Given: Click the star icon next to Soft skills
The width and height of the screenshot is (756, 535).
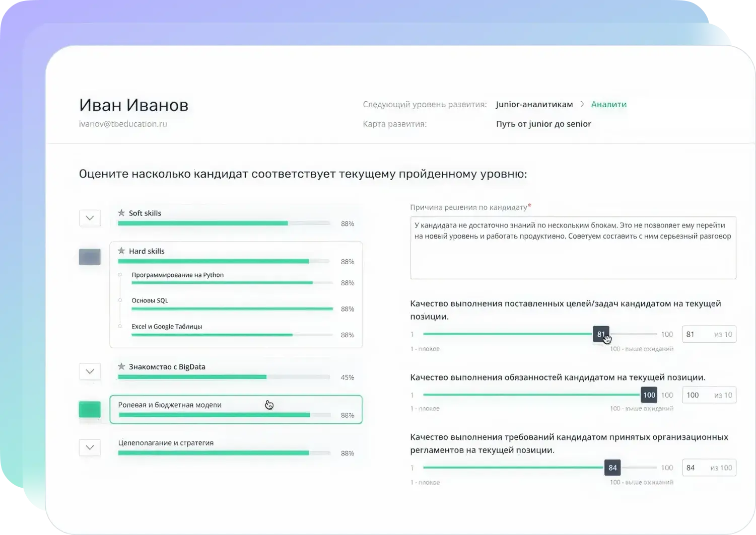Looking at the screenshot, I should pos(121,213).
